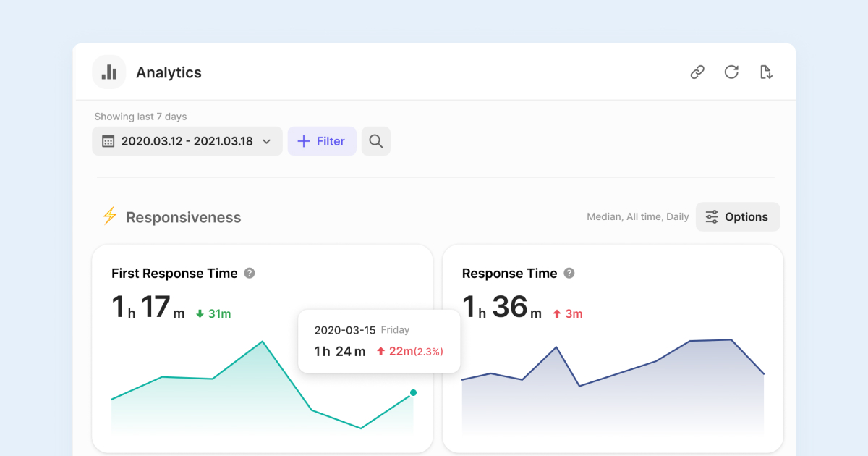Click the help icon beside First Response Time

[x=250, y=274]
